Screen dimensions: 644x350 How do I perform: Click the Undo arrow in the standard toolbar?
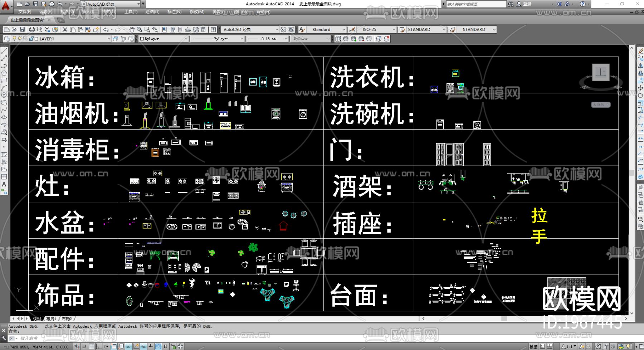(x=106, y=30)
